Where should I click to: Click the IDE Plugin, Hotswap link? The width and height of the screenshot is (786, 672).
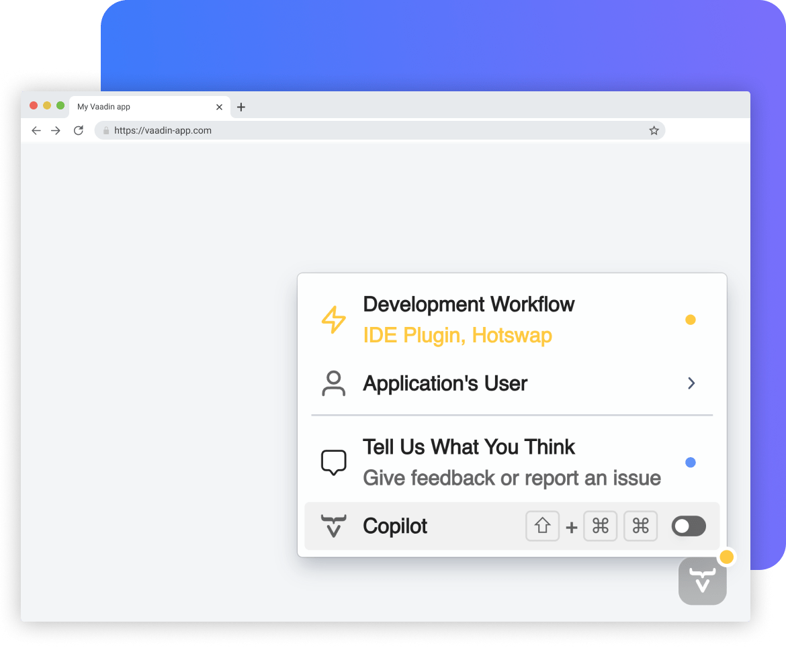pyautogui.click(x=457, y=336)
